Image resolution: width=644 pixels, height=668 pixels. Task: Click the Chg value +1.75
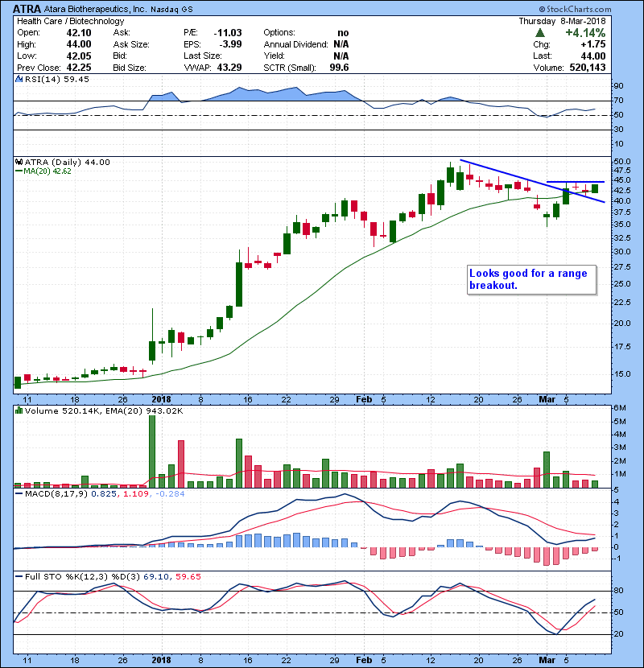[x=592, y=44]
